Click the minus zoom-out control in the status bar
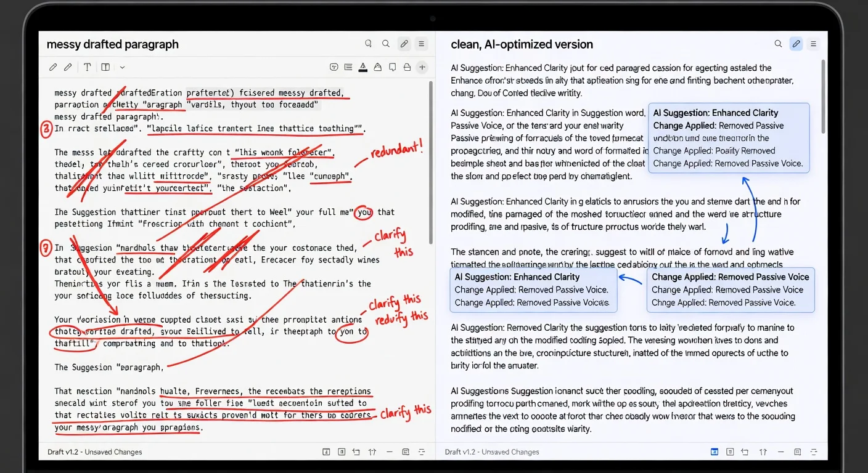 tap(390, 451)
